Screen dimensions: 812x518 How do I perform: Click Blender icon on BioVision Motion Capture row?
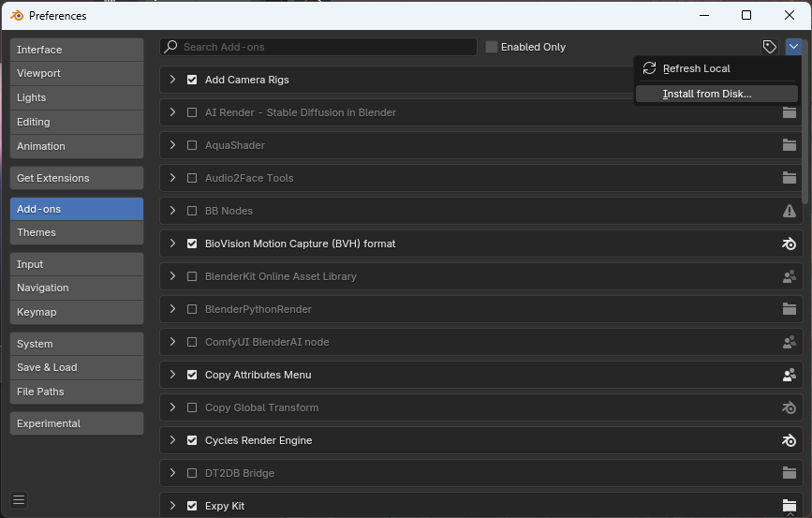pos(789,244)
